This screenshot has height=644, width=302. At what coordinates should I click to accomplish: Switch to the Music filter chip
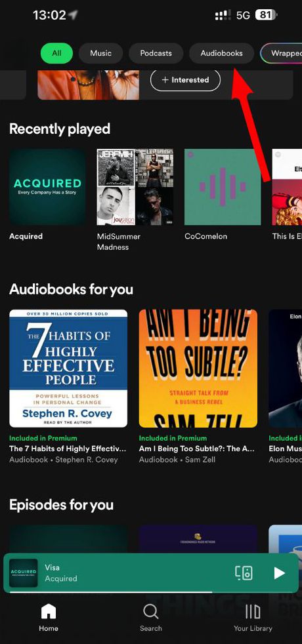100,53
